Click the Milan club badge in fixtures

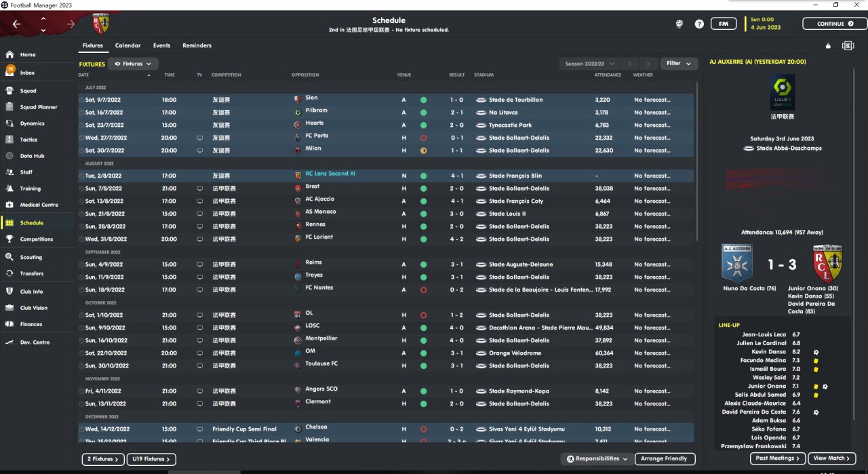click(298, 150)
